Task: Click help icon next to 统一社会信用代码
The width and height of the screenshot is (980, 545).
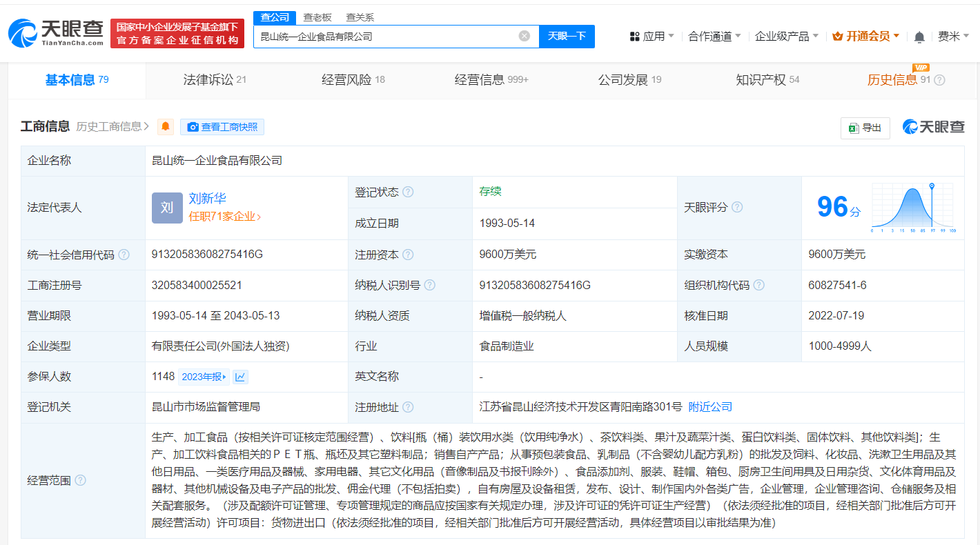Action: tap(124, 255)
